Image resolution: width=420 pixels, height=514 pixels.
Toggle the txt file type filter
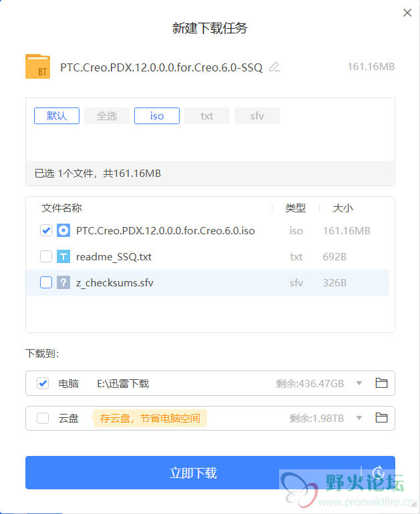click(x=207, y=115)
